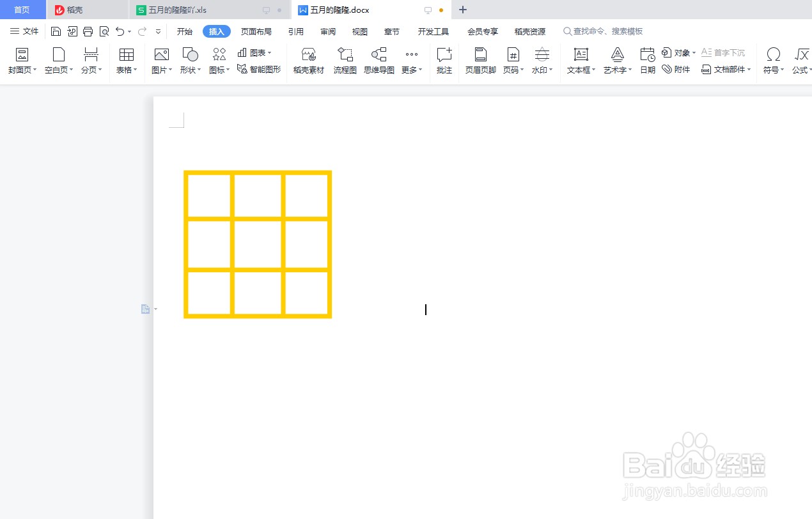The image size is (812, 519).
Task: Switch to the 引用 tab
Action: 296,31
